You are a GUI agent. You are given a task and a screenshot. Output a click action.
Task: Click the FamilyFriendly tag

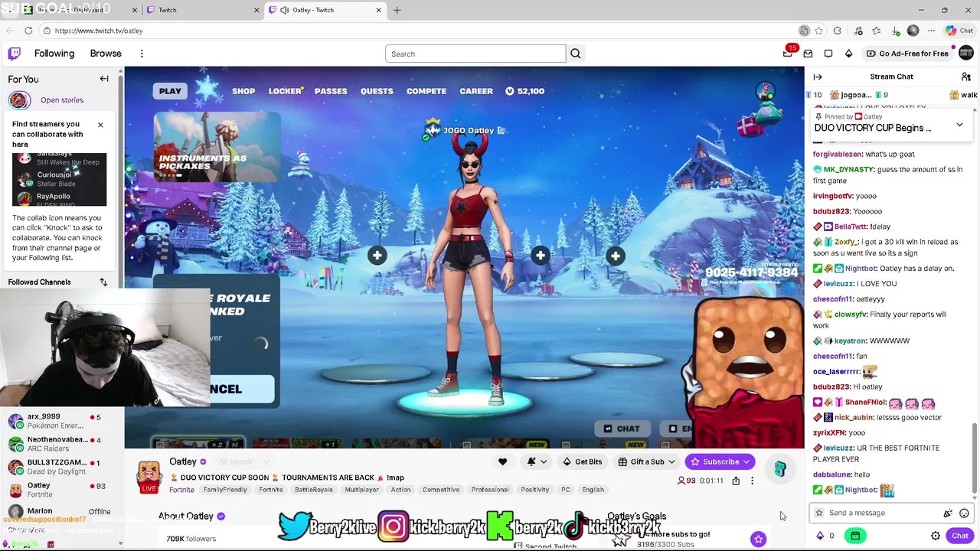225,490
